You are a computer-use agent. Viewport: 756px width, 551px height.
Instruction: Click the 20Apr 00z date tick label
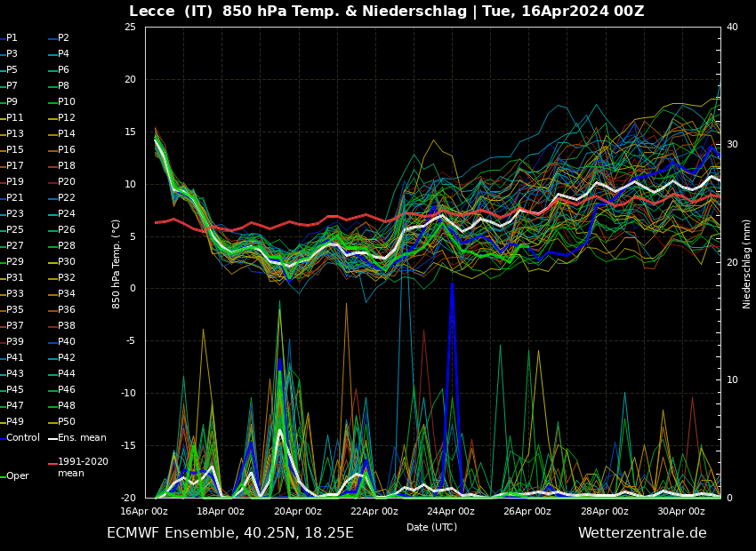pyautogui.click(x=297, y=511)
